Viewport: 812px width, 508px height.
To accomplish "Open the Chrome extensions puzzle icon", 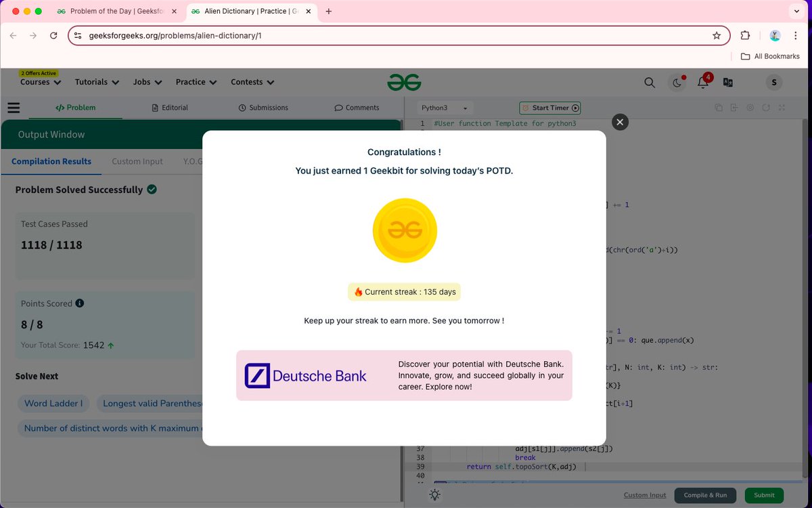I will tap(745, 36).
